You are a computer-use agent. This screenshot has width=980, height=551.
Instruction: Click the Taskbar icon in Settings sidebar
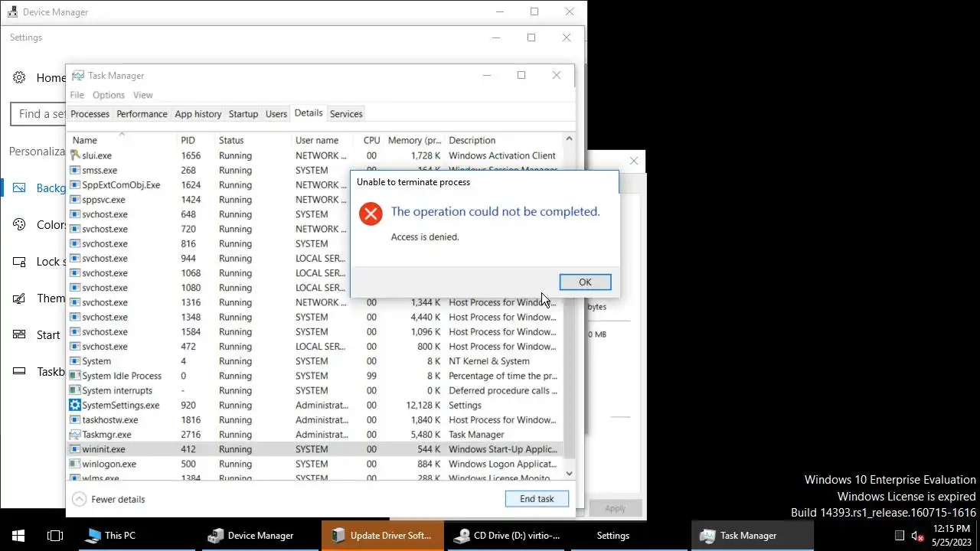pyautogui.click(x=20, y=371)
